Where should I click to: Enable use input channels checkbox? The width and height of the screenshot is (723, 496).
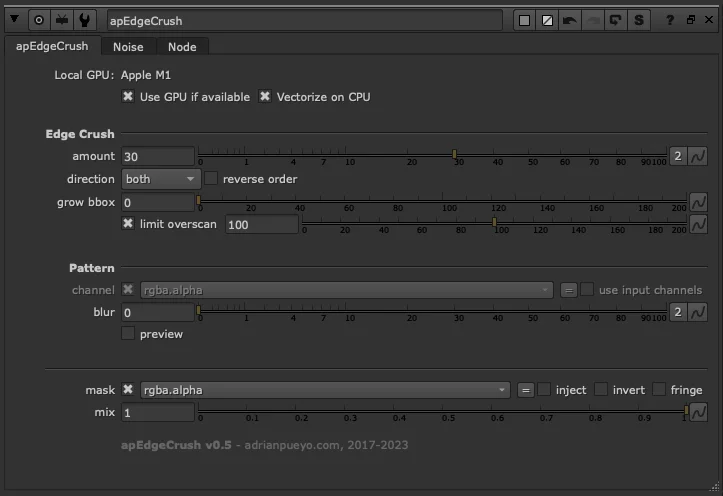click(587, 289)
